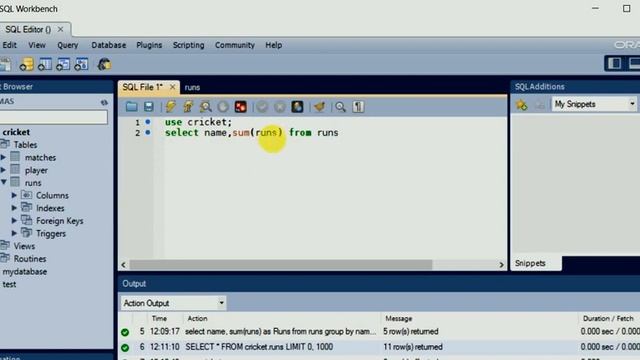Click the add snippet star icon
This screenshot has width=640, height=360.
(521, 105)
